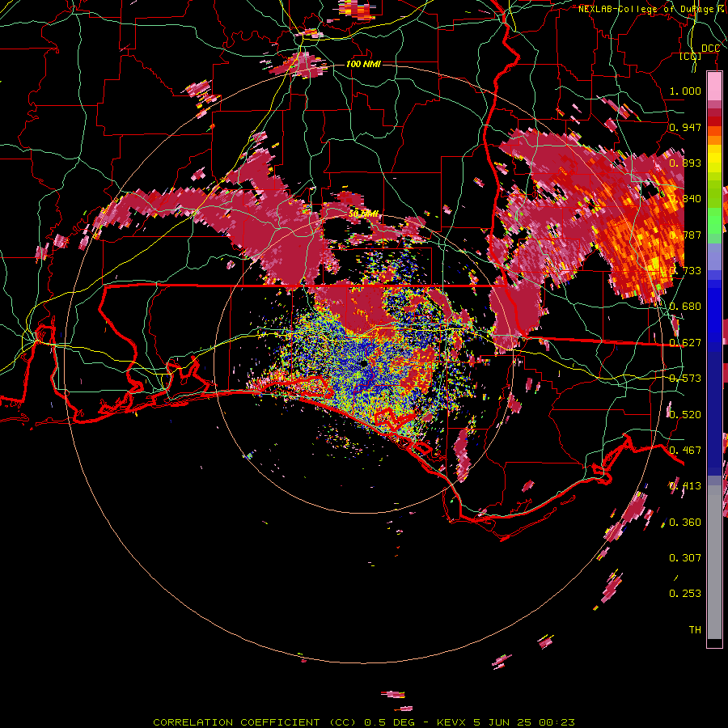The width and height of the screenshot is (728, 728).
Task: Click the "TH" threshold label on the scale
Action: (695, 630)
